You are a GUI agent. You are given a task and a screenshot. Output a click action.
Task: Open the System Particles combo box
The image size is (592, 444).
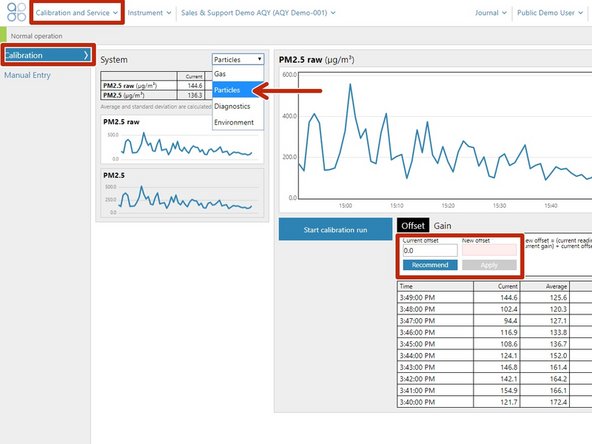pyautogui.click(x=238, y=59)
